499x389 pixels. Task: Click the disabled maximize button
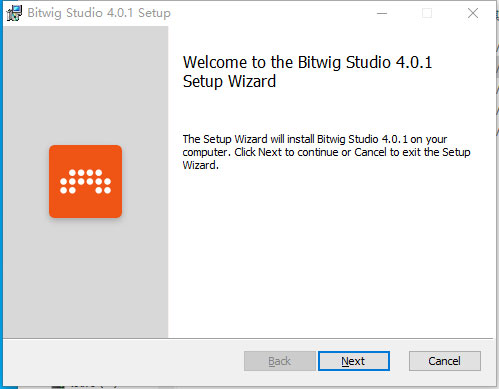coord(427,13)
